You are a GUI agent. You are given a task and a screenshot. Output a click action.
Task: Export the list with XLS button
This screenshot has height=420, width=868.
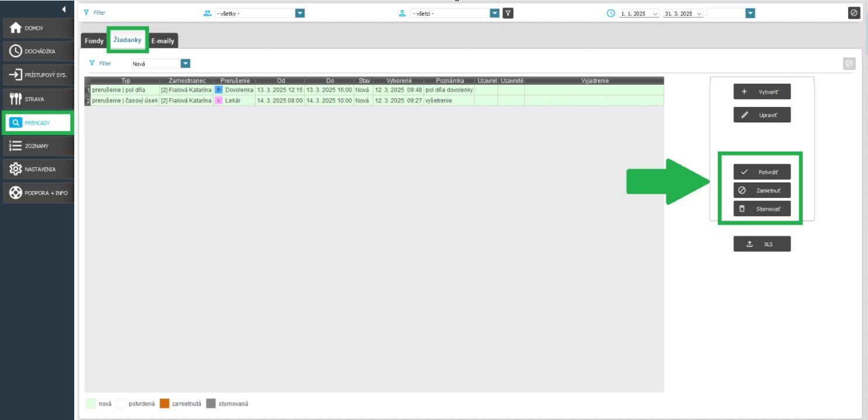click(762, 244)
